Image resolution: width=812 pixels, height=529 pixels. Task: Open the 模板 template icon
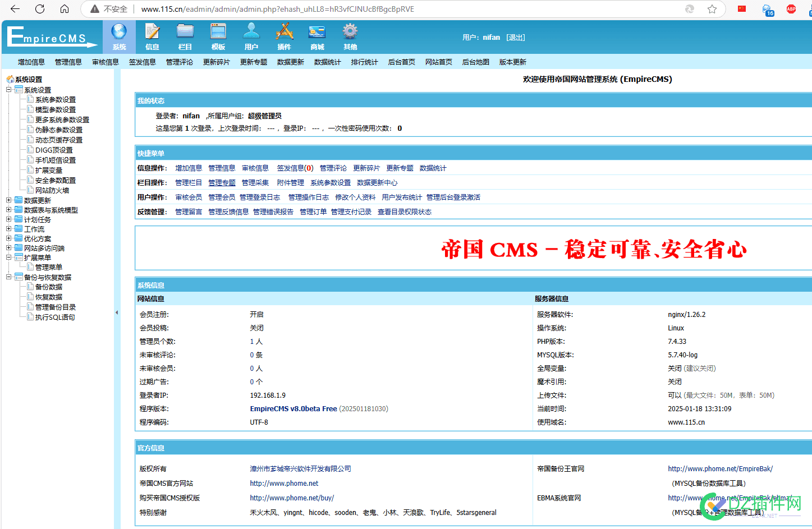click(x=218, y=37)
